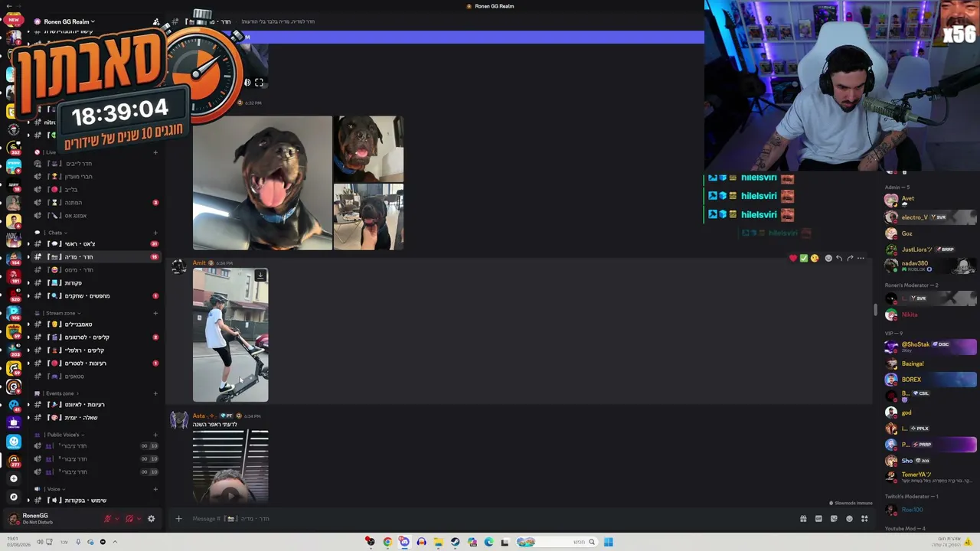Add heart reaction to Amit's message

pos(792,258)
